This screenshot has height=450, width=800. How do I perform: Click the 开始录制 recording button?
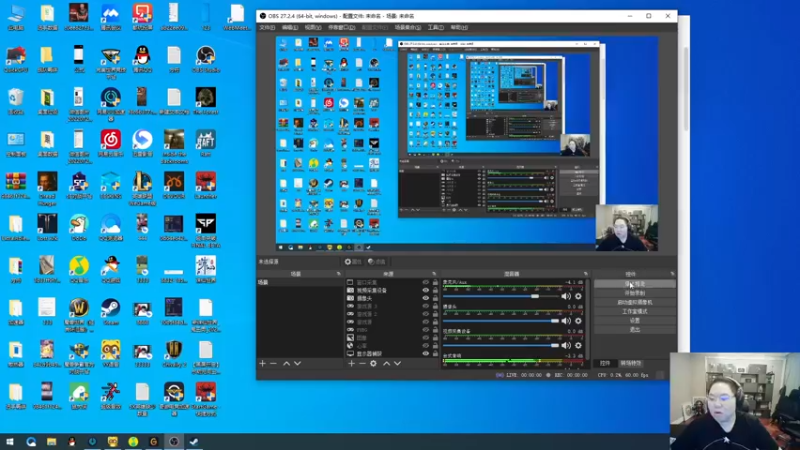[x=635, y=293]
